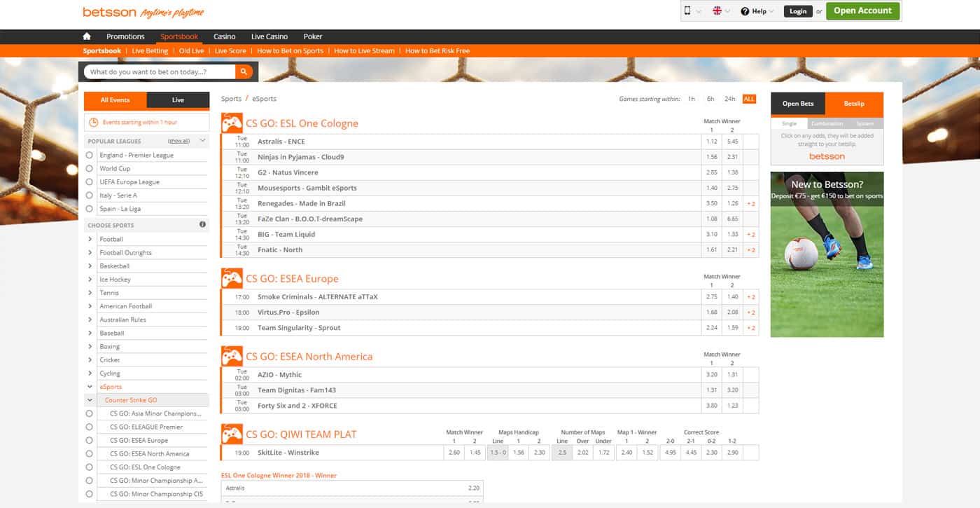Screen dimensions: 980x508
Task: Open the Casino menu
Action: coord(225,36)
